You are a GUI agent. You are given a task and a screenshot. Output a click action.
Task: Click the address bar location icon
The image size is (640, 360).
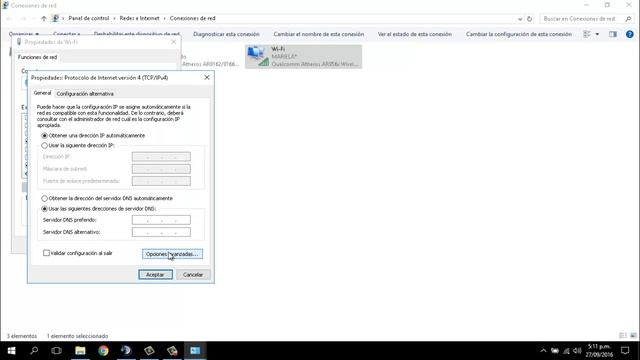point(56,18)
